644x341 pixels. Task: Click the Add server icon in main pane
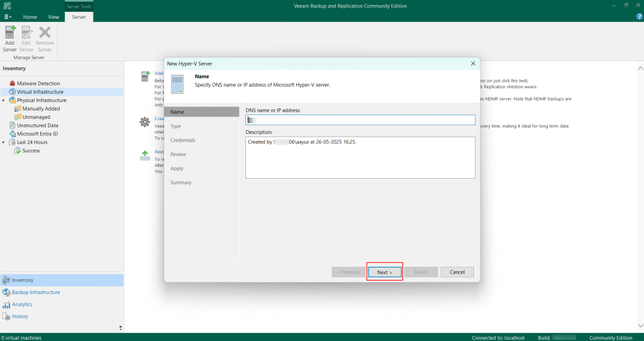145,76
